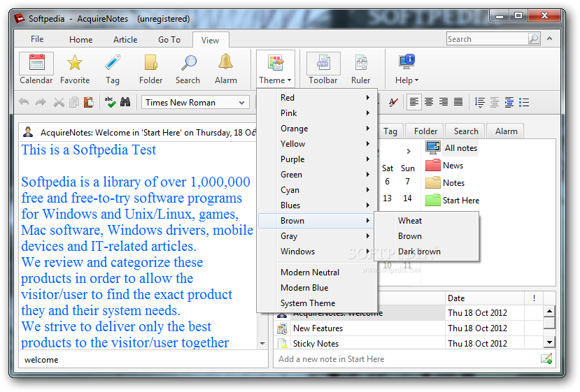Select the Wheat theme

[427, 221]
